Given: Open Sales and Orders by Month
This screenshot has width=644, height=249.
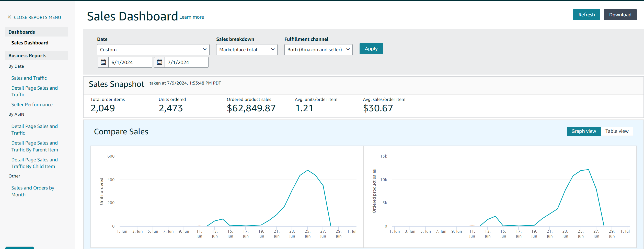Looking at the screenshot, I should click(x=33, y=191).
